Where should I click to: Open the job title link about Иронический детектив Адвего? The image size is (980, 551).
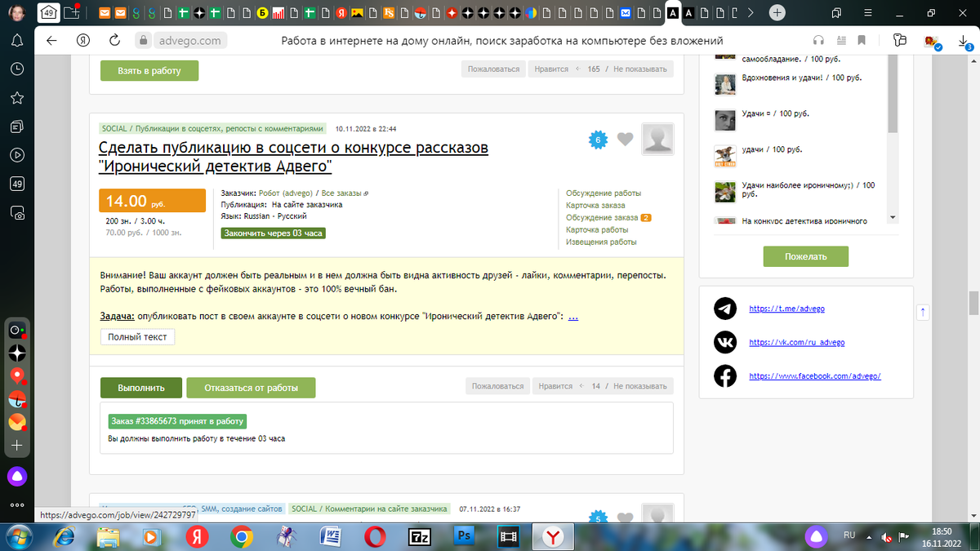point(294,158)
